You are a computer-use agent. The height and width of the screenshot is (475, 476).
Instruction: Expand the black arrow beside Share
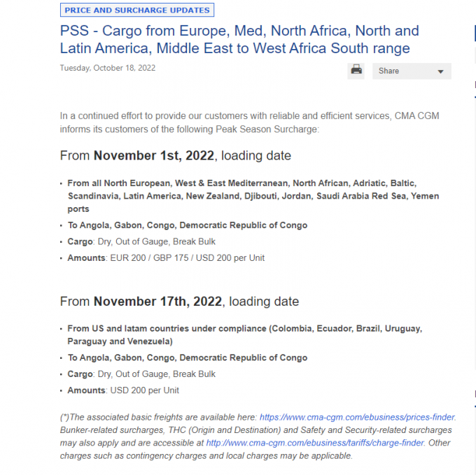pos(440,71)
